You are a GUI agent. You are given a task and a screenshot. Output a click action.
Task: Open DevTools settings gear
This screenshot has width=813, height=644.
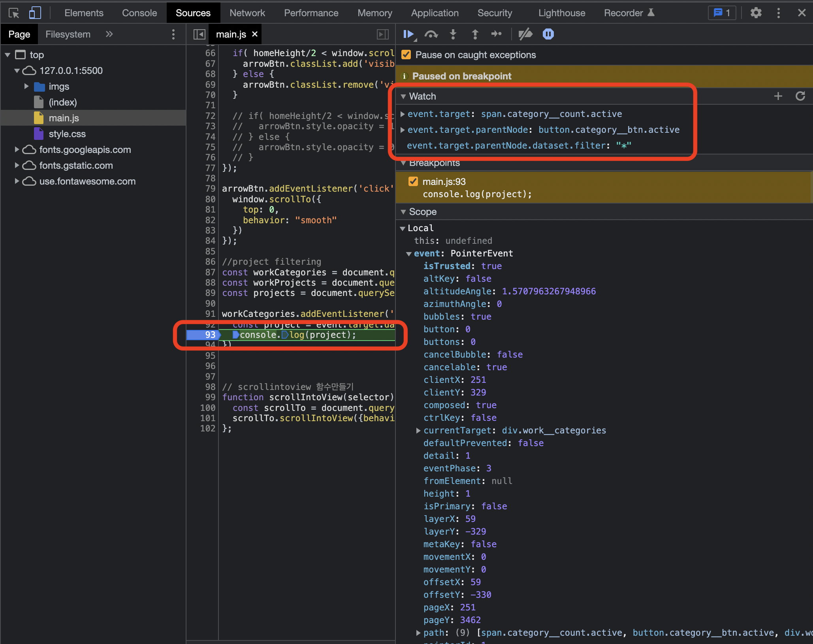click(756, 13)
